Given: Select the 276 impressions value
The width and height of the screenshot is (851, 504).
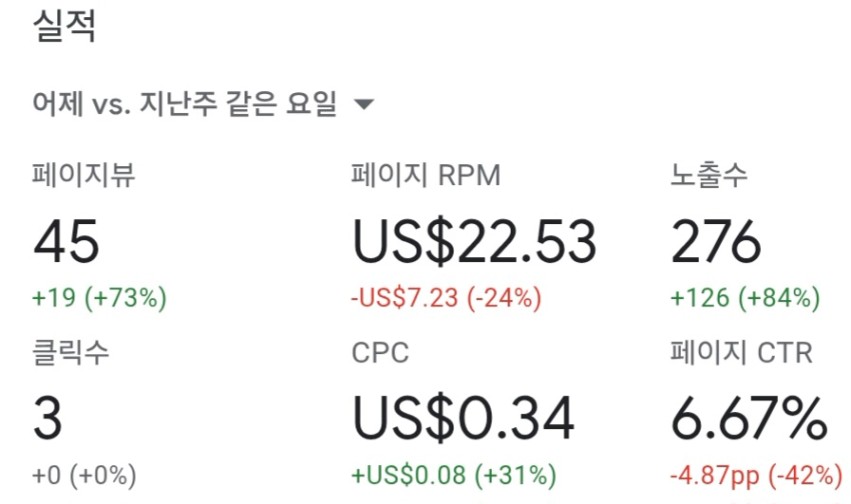Looking at the screenshot, I should pyautogui.click(x=715, y=240).
